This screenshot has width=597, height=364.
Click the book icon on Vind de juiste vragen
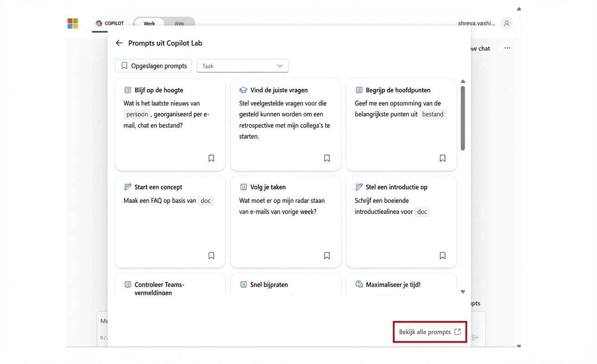243,90
